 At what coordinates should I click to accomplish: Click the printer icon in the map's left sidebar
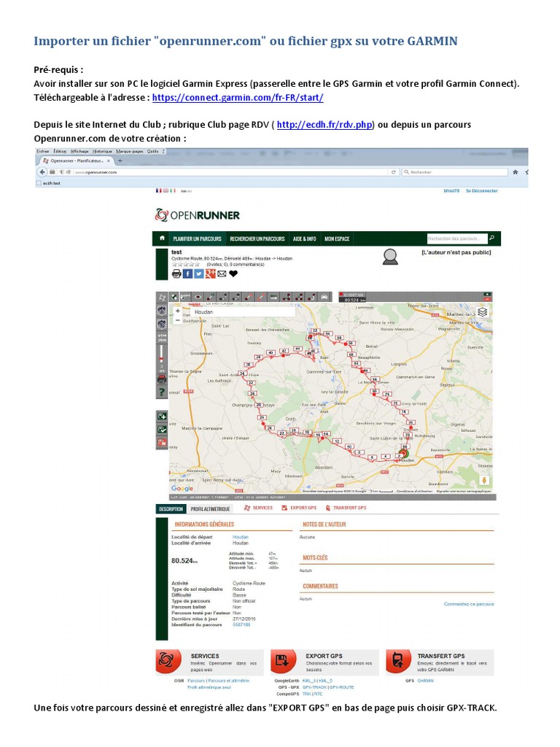pos(162,379)
